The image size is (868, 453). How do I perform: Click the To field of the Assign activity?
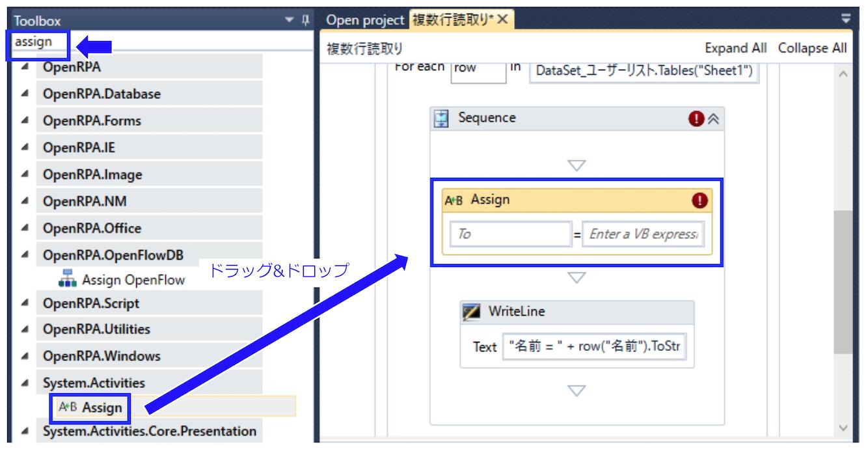(511, 234)
